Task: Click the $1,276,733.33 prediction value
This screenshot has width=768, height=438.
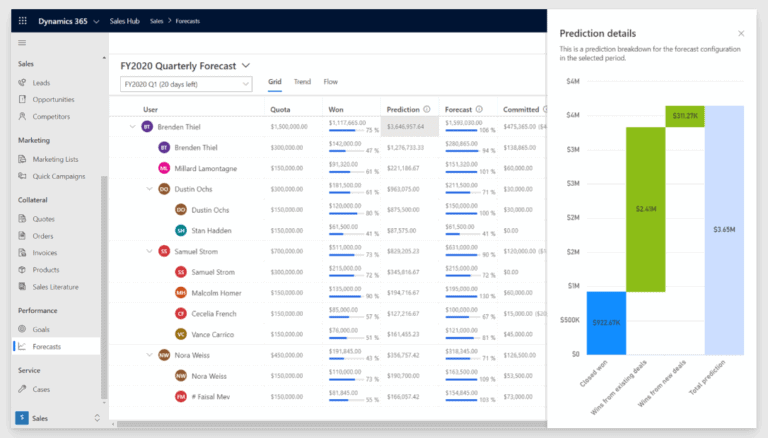Action: [406, 147]
